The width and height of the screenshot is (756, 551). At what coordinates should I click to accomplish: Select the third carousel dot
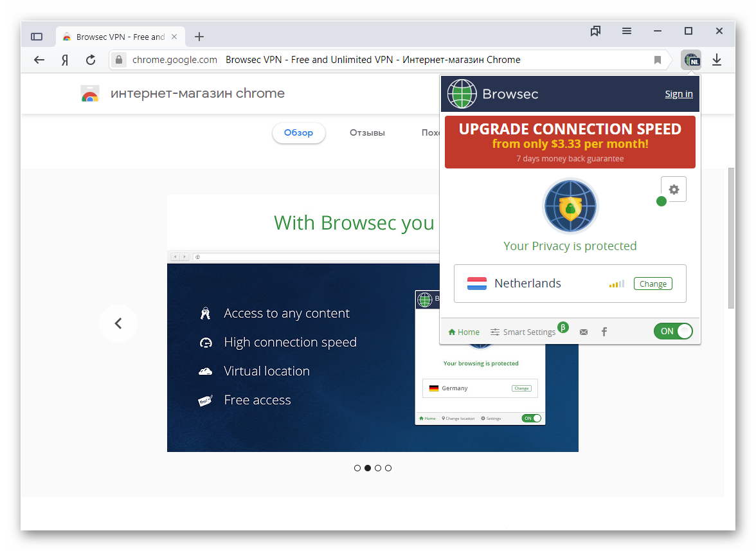click(x=378, y=468)
